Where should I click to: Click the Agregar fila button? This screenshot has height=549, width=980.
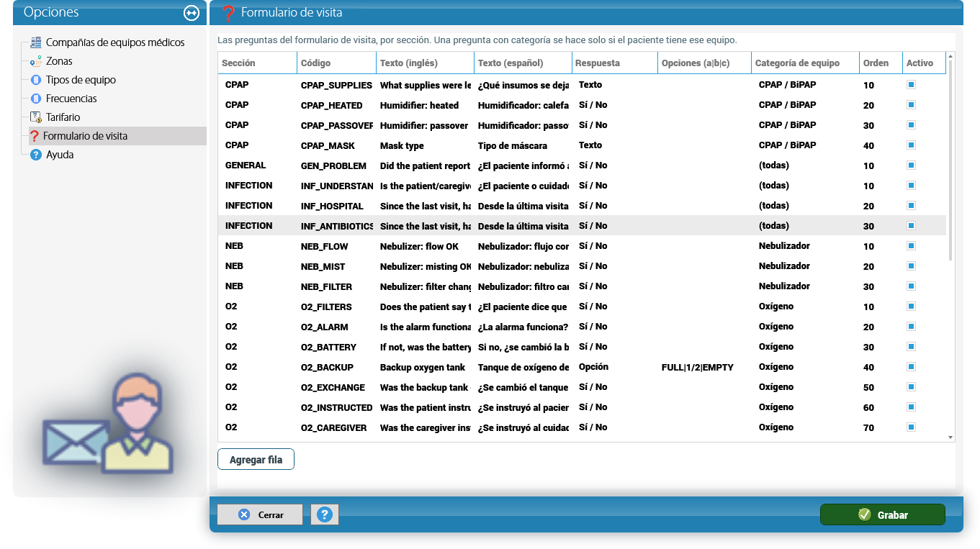tap(256, 459)
